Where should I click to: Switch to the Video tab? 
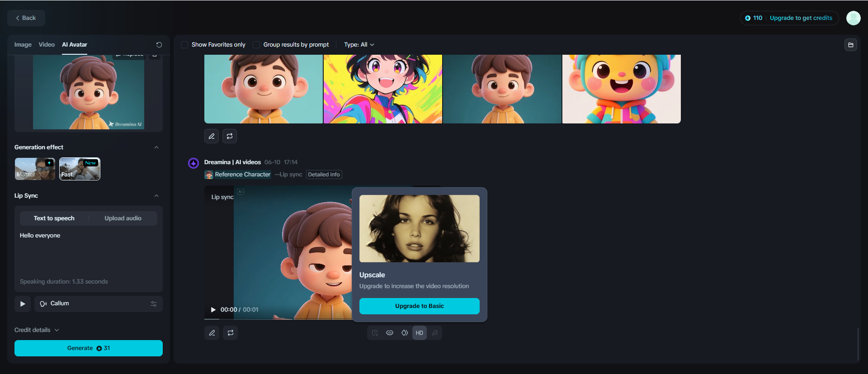coord(47,45)
